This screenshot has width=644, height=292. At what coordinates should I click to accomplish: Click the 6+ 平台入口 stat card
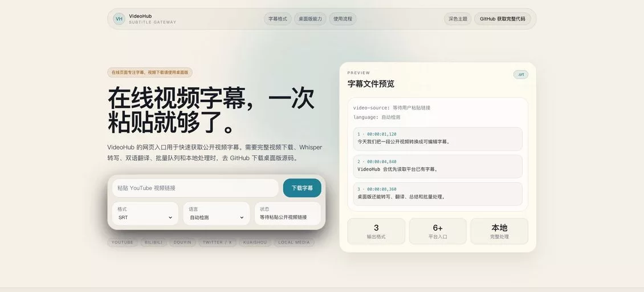click(x=438, y=231)
